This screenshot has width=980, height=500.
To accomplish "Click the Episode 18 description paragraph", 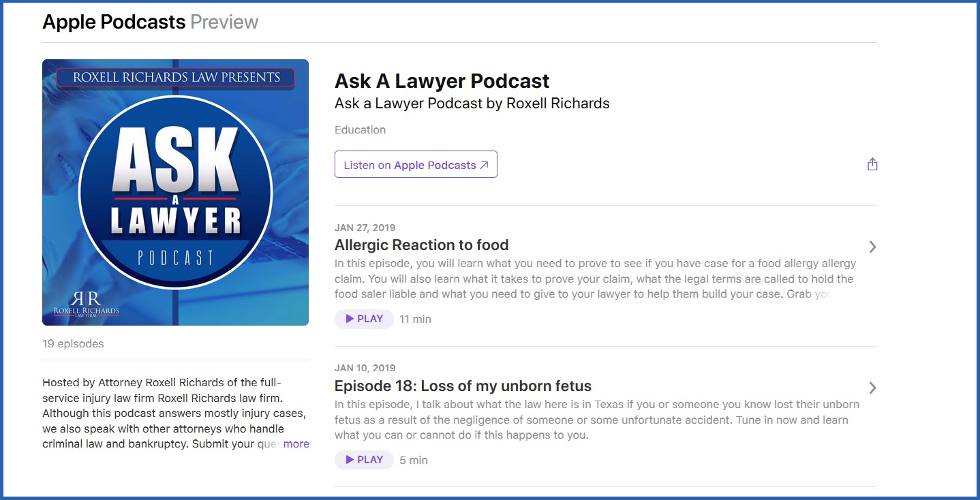I will point(597,420).
